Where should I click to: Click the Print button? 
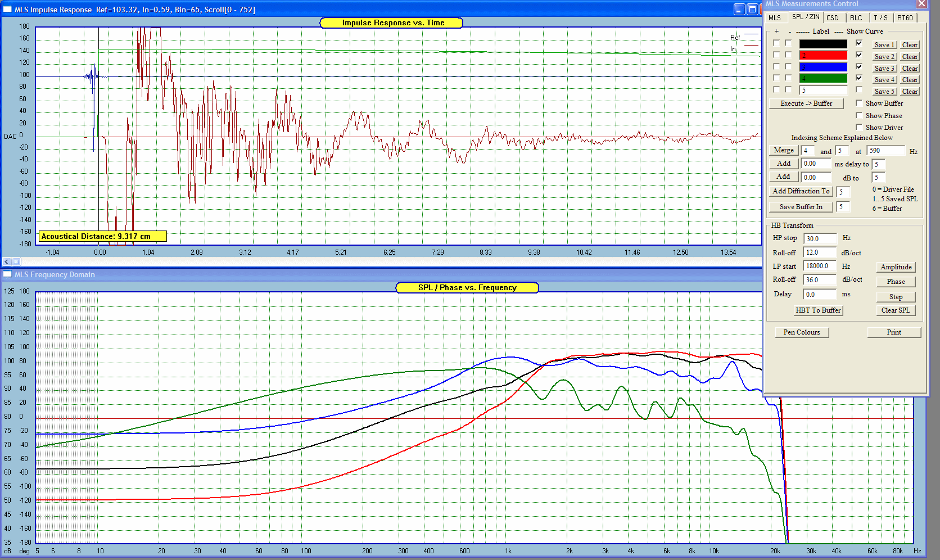click(x=894, y=332)
